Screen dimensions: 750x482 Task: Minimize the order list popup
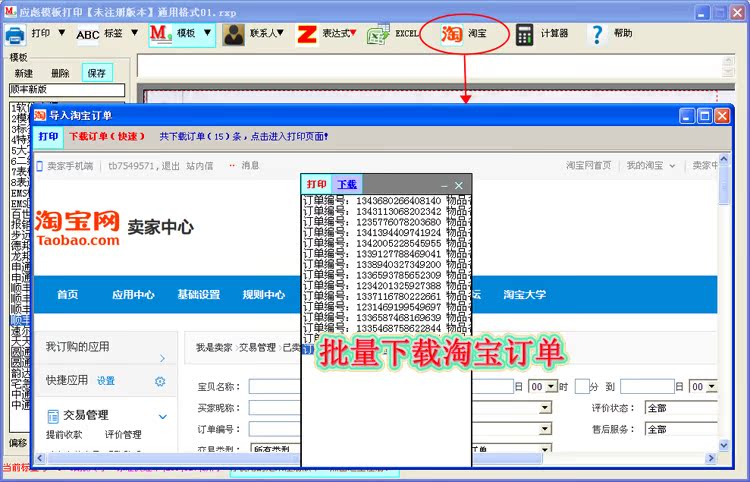click(x=444, y=186)
